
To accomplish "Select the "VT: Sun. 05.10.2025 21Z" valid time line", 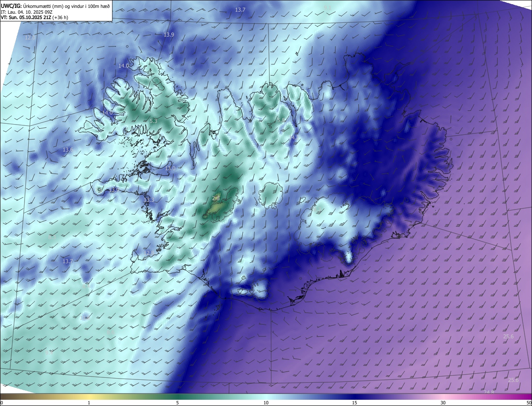I will pyautogui.click(x=26, y=17).
